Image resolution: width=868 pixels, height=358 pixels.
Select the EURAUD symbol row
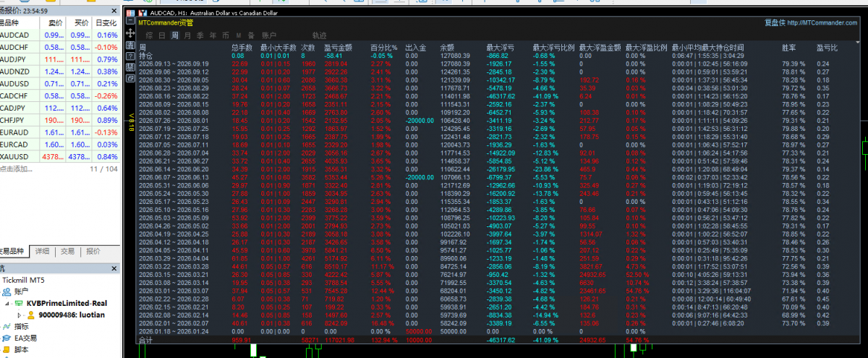[59, 132]
